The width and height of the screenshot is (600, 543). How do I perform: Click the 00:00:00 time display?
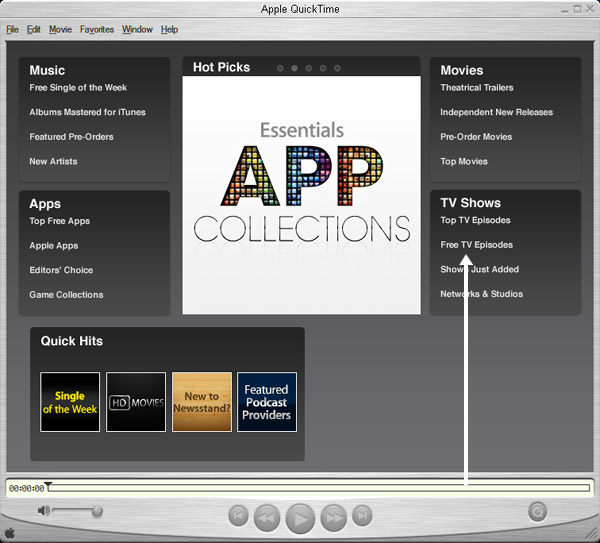click(26, 489)
